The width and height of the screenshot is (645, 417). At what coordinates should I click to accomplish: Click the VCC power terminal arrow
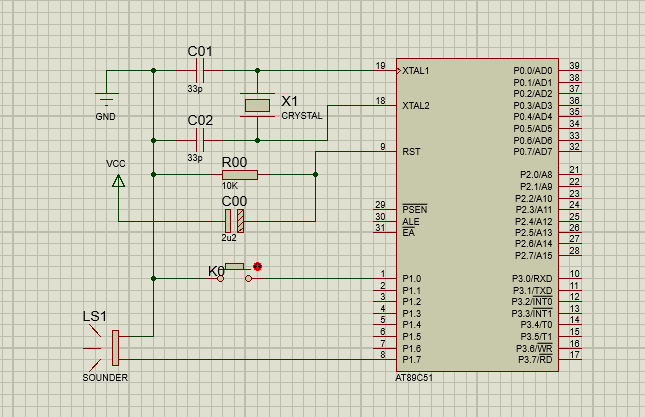(118, 181)
